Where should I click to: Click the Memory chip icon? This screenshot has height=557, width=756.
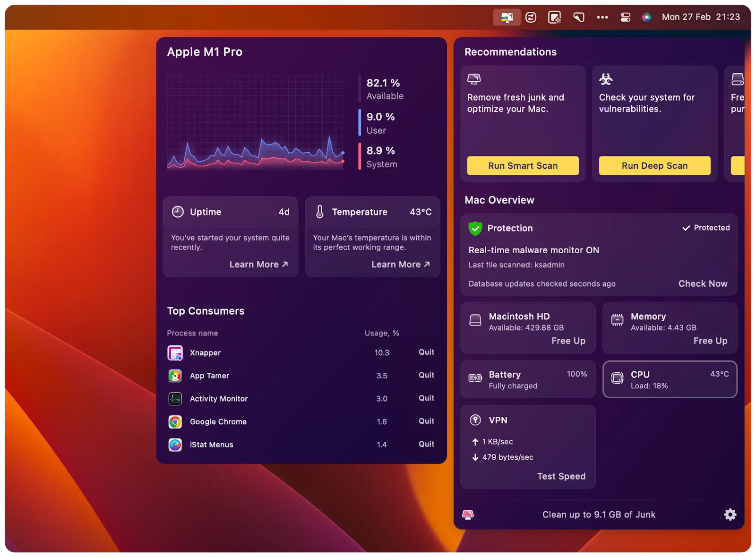618,320
